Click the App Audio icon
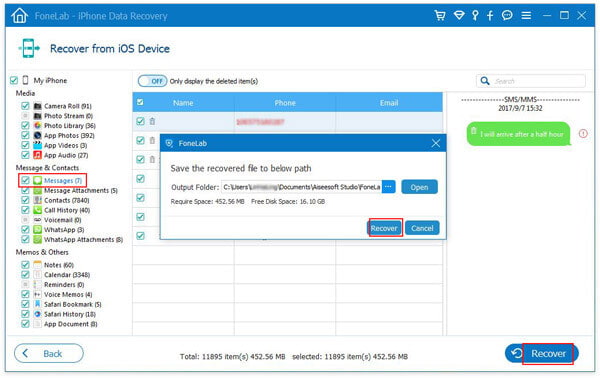 (38, 155)
